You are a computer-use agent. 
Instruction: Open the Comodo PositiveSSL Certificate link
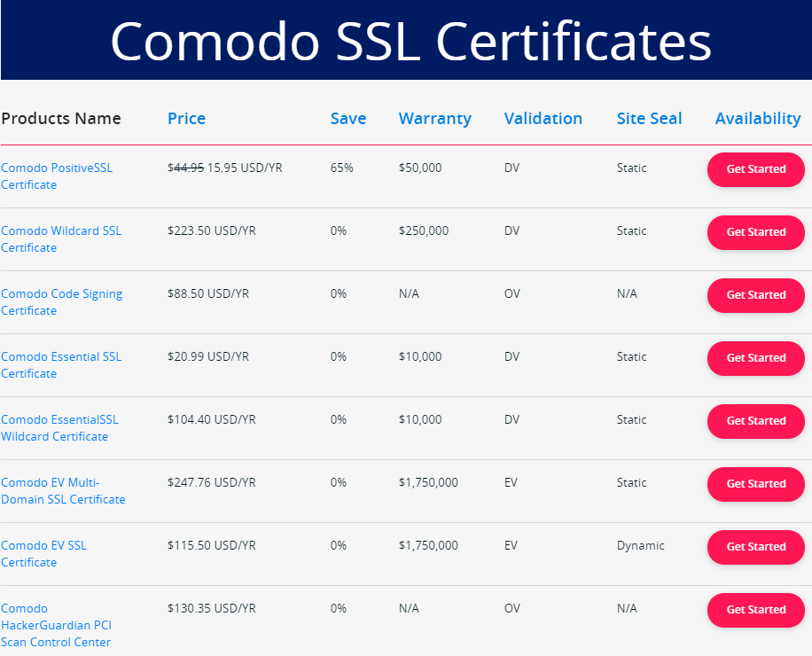point(56,176)
